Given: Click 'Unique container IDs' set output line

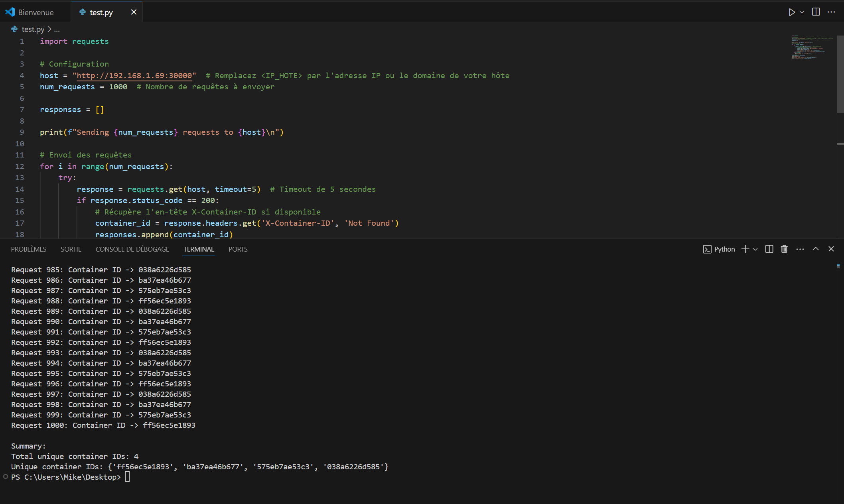Looking at the screenshot, I should (x=200, y=467).
